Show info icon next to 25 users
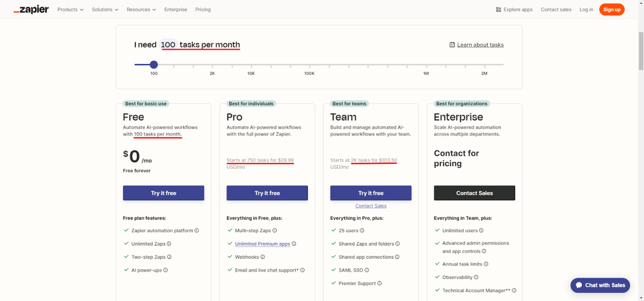 click(x=362, y=231)
